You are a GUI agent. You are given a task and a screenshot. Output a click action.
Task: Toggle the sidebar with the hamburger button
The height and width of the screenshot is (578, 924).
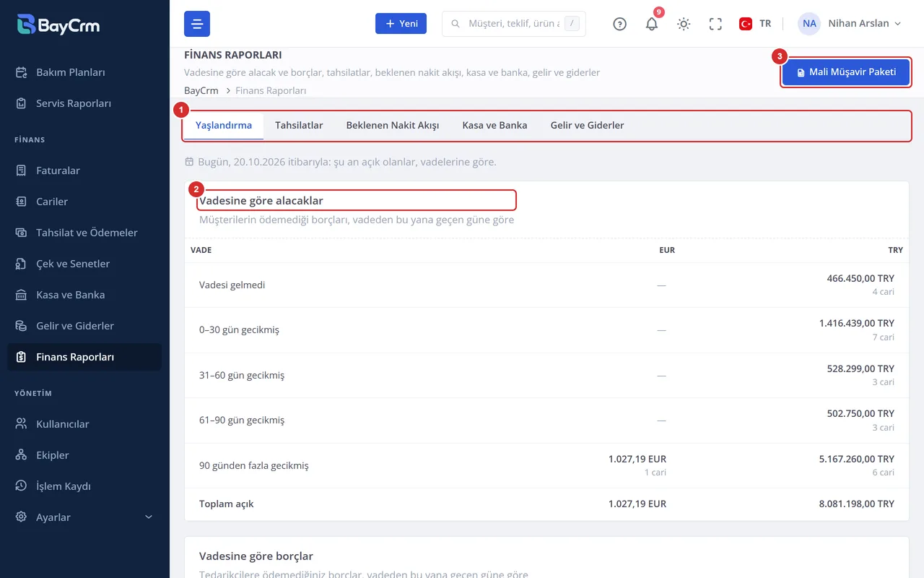click(197, 24)
